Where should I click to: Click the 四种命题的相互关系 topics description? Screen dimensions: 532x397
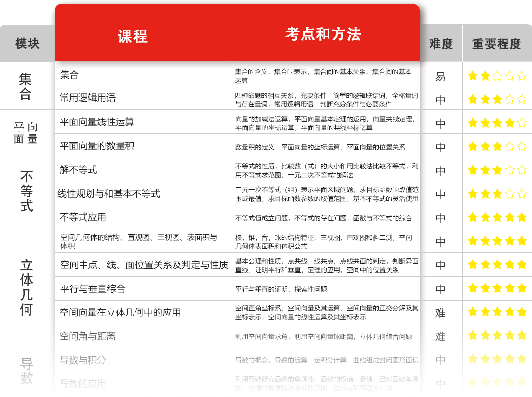(x=327, y=100)
